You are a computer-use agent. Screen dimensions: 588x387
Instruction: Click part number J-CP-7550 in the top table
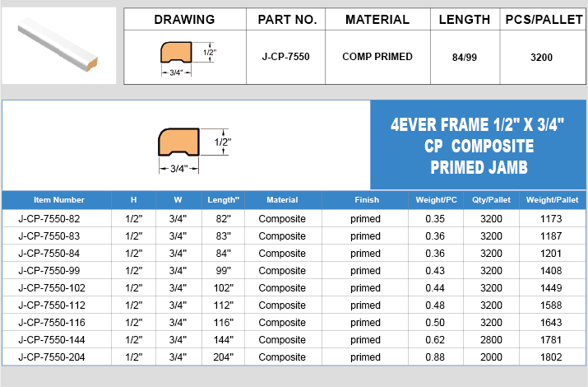[285, 57]
